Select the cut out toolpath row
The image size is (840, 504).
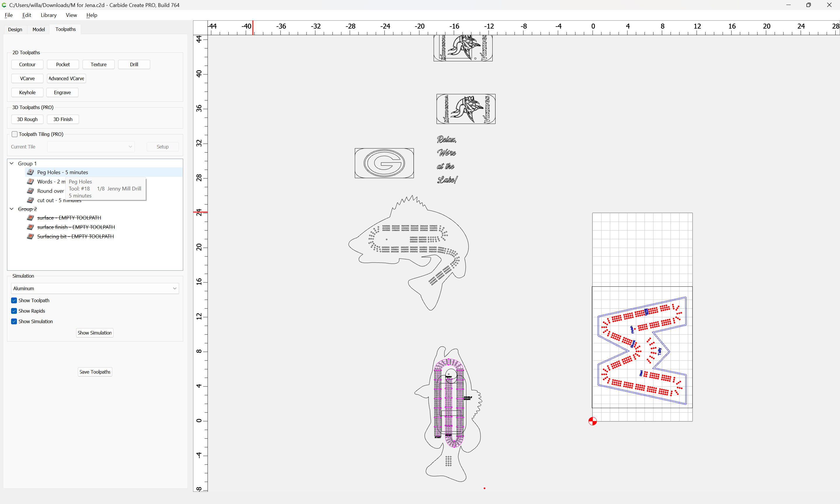(x=104, y=200)
